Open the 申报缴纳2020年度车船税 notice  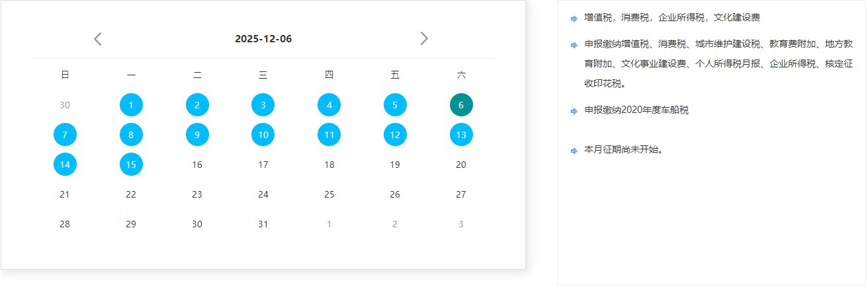click(x=636, y=110)
